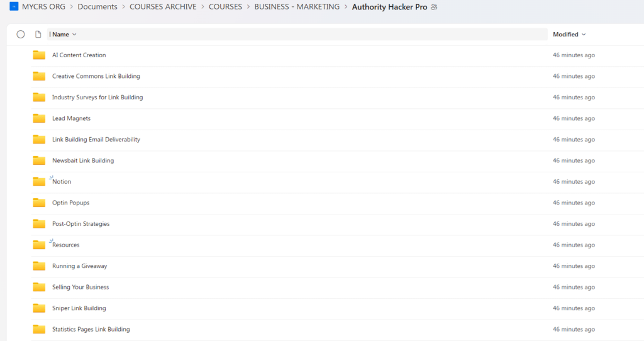Click the Industry Surveys for Link Building folder icon

pyautogui.click(x=39, y=98)
